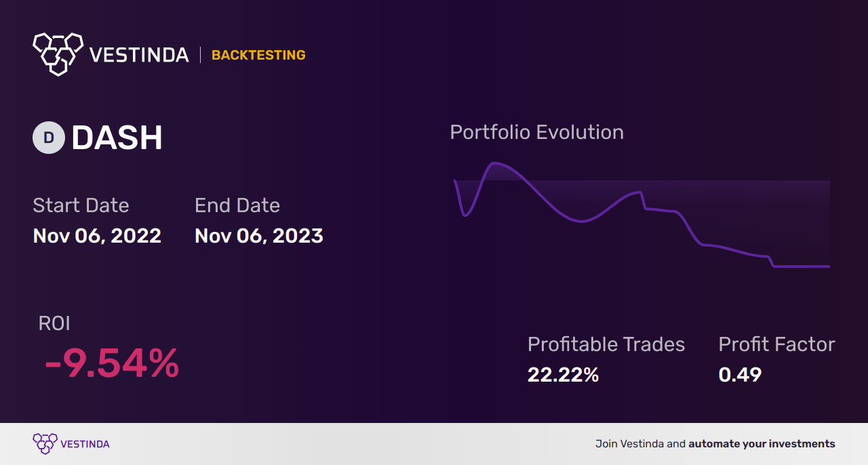
Task: Click the ROI label
Action: (54, 323)
